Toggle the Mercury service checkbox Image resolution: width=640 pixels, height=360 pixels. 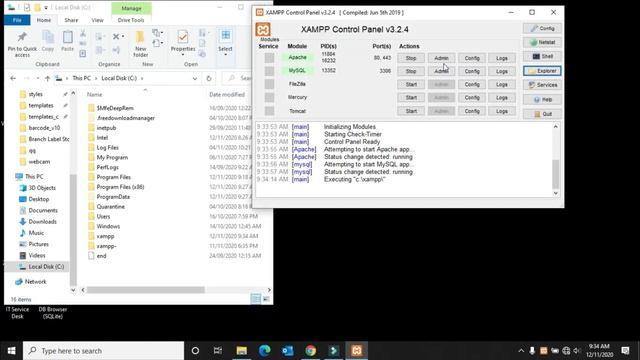269,98
